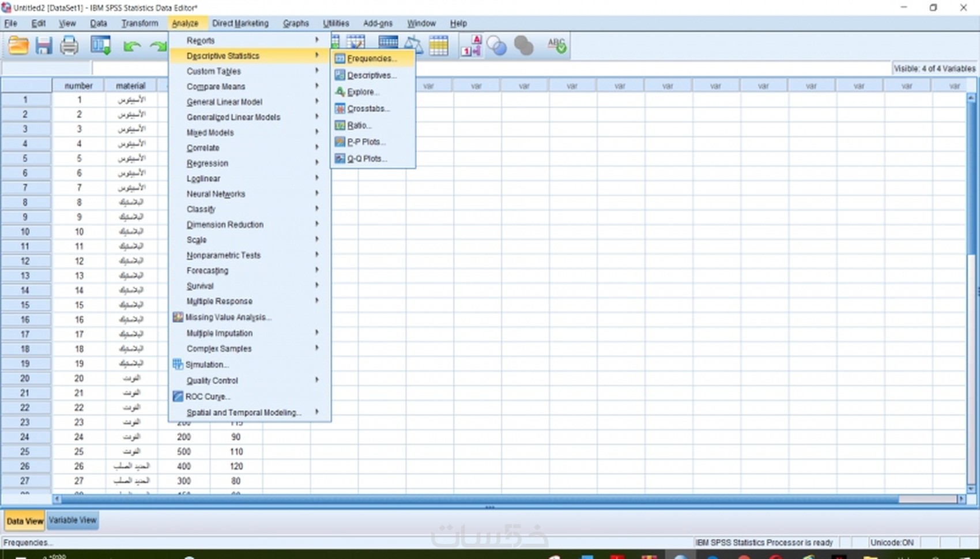Expand the Mixed Models submenu

point(249,133)
